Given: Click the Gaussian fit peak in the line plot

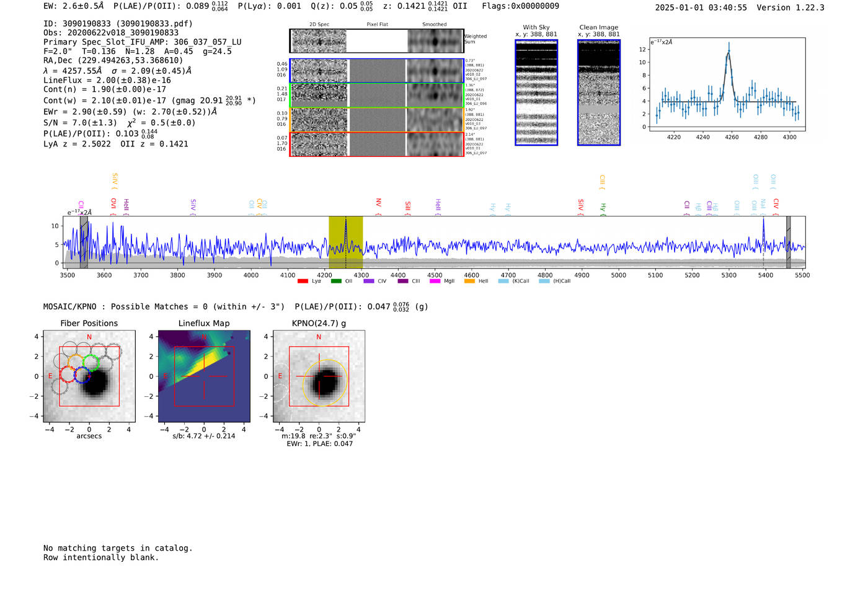Looking at the screenshot, I should pos(728,53).
